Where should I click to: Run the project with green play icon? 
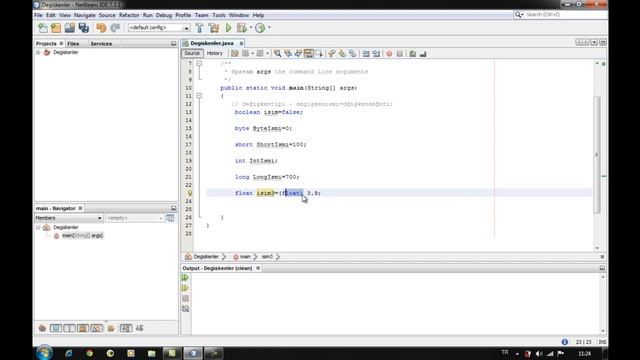tap(229, 28)
